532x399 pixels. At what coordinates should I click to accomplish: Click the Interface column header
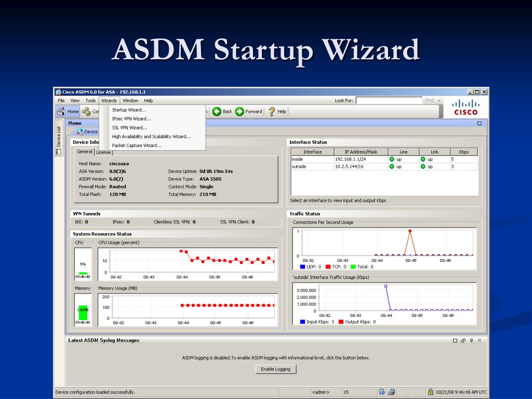point(312,152)
